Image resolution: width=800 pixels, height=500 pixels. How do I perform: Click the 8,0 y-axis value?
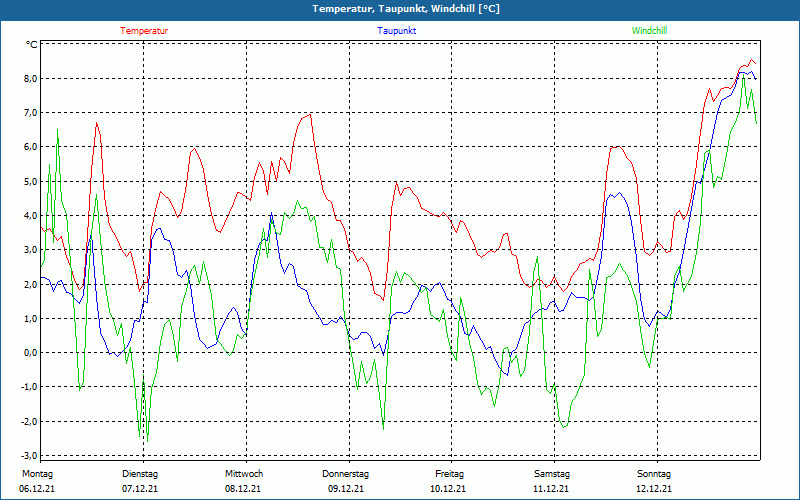[30, 79]
